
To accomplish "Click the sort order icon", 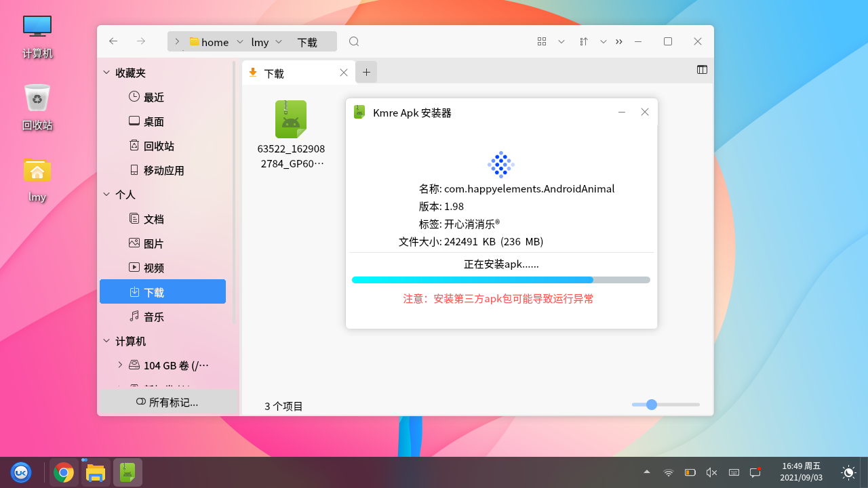I will (x=583, y=41).
